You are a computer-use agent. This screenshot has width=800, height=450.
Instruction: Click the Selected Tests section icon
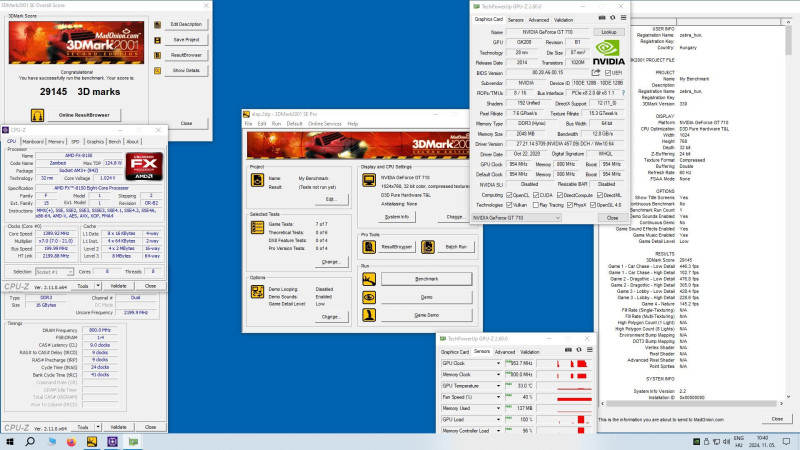(x=258, y=228)
